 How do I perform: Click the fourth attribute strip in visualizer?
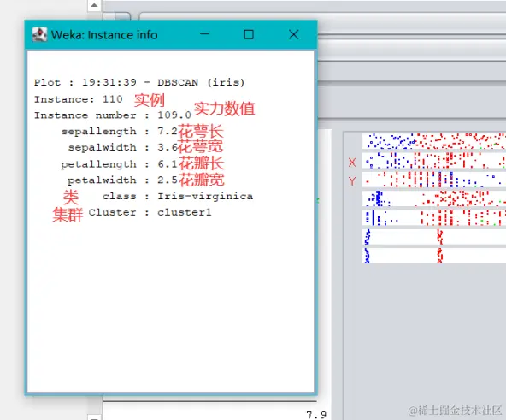point(434,198)
